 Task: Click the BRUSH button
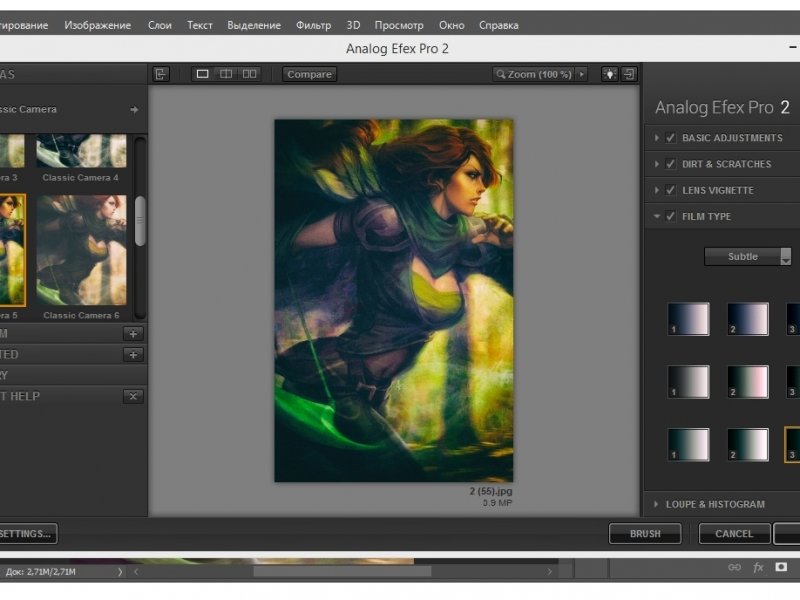645,534
